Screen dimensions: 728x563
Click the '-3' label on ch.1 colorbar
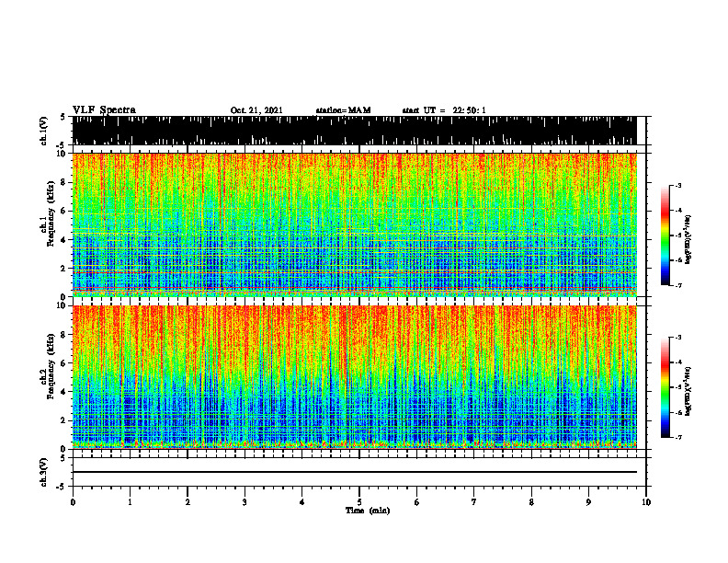tap(677, 186)
